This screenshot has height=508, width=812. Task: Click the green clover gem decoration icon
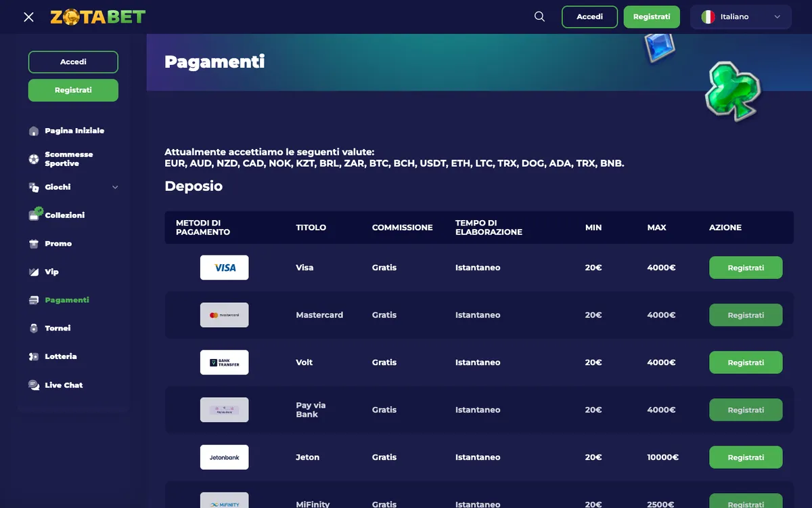(x=733, y=91)
